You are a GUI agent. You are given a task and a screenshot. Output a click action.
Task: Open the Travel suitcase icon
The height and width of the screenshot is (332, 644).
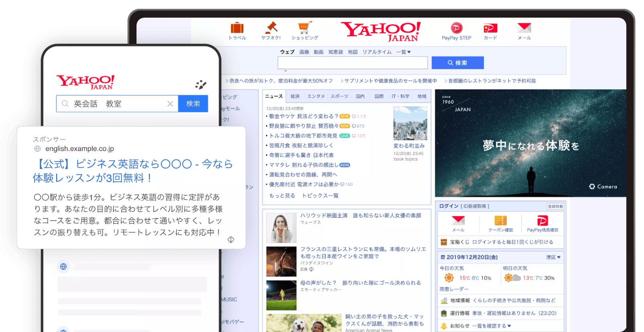[x=237, y=28]
